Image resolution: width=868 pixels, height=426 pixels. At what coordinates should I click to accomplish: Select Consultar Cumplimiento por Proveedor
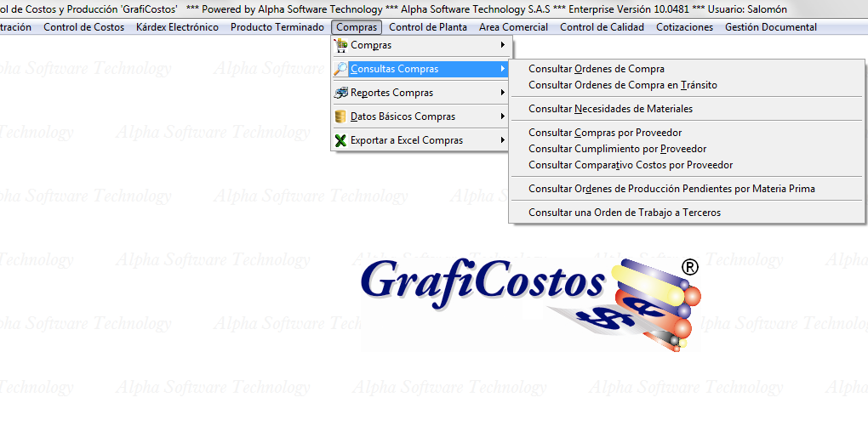click(617, 149)
